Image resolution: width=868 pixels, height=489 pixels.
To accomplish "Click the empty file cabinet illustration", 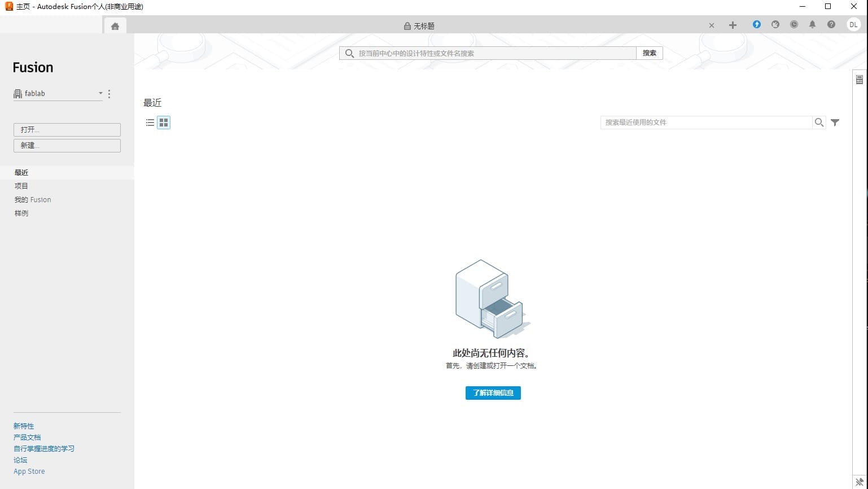I will (x=493, y=299).
